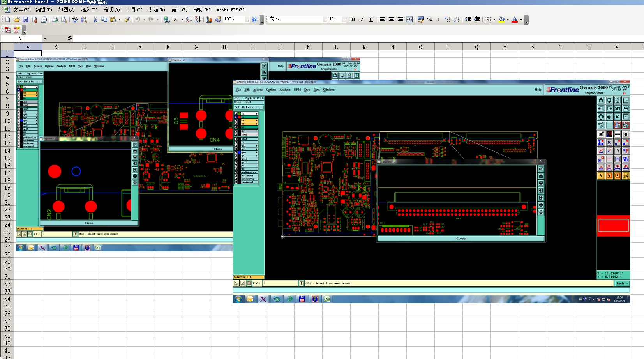
Task: Click the Inch units button in Genesis
Action: click(621, 283)
